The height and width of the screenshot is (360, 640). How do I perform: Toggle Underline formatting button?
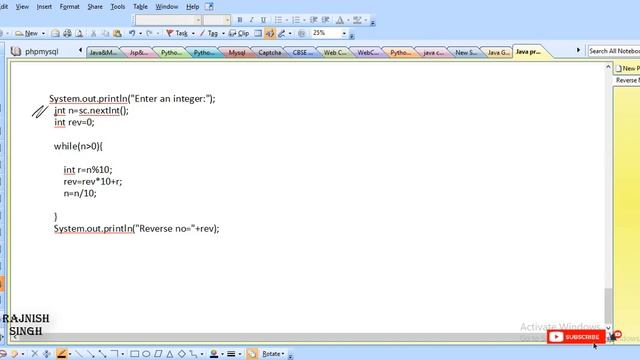(264, 20)
